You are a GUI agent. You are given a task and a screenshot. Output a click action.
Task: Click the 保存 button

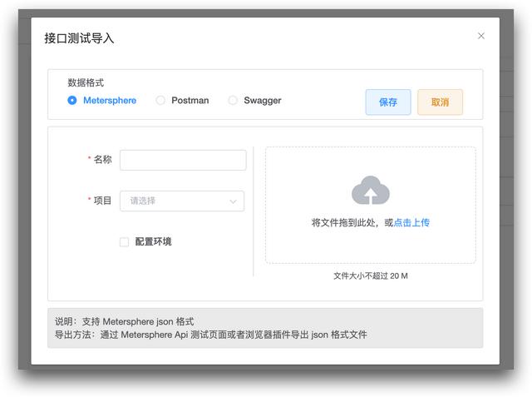[388, 102]
